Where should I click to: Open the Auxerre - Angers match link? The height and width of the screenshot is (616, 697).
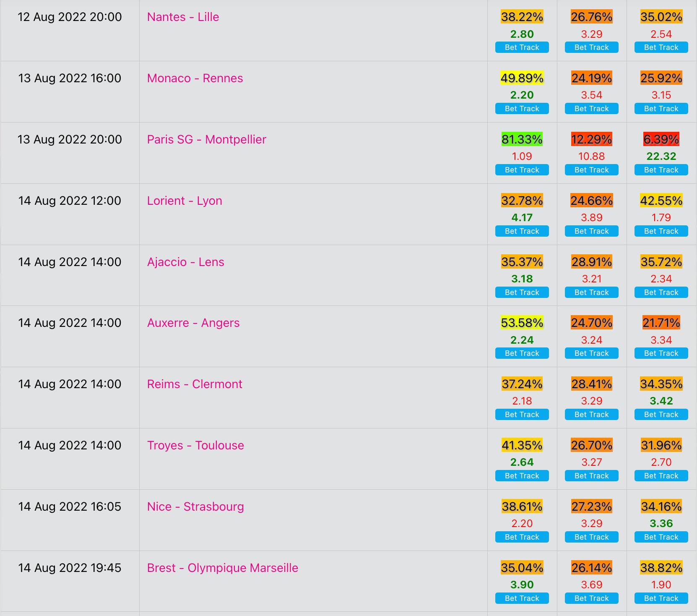[193, 323]
